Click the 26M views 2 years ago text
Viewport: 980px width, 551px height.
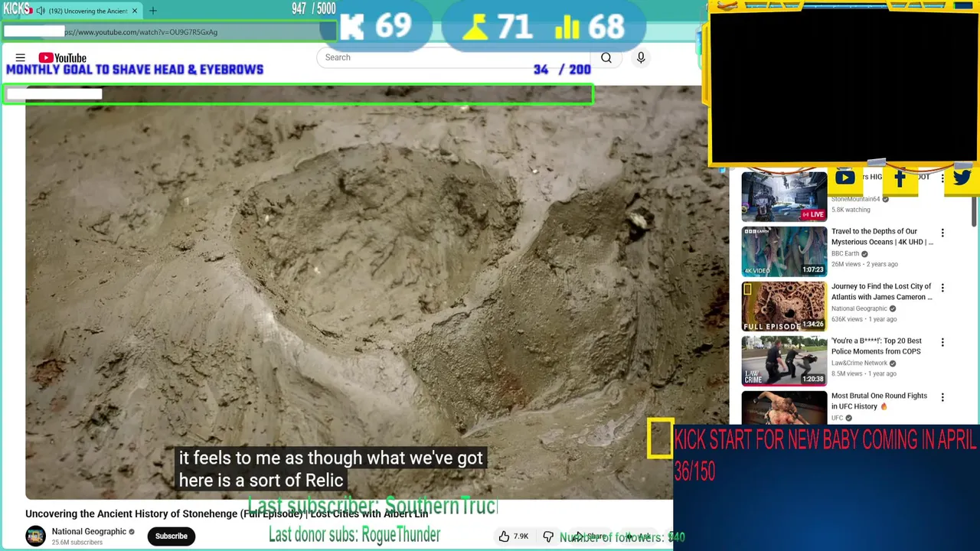[x=864, y=264]
